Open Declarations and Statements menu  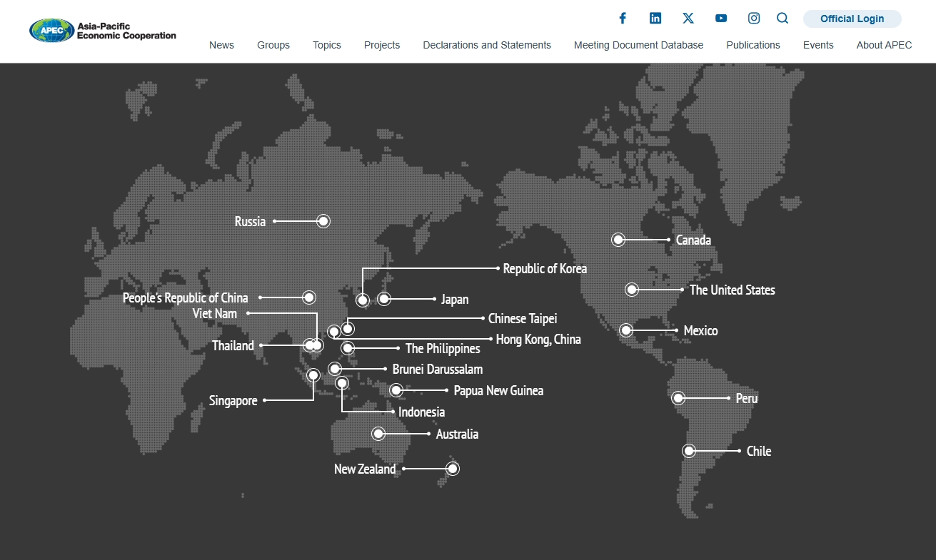[487, 45]
